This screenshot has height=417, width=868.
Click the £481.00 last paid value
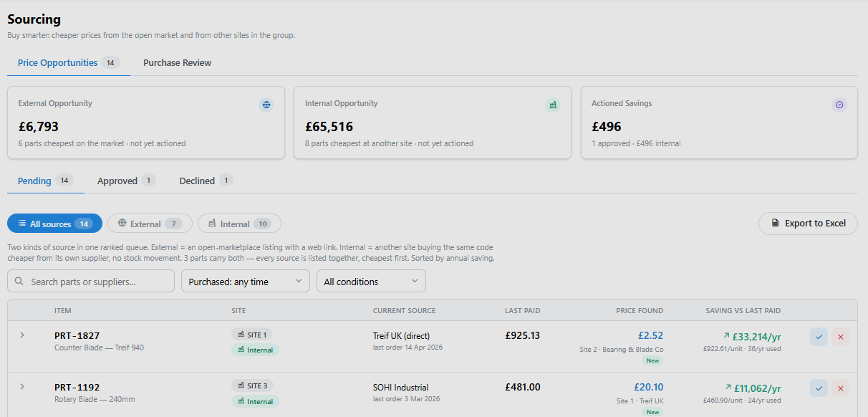(523, 387)
